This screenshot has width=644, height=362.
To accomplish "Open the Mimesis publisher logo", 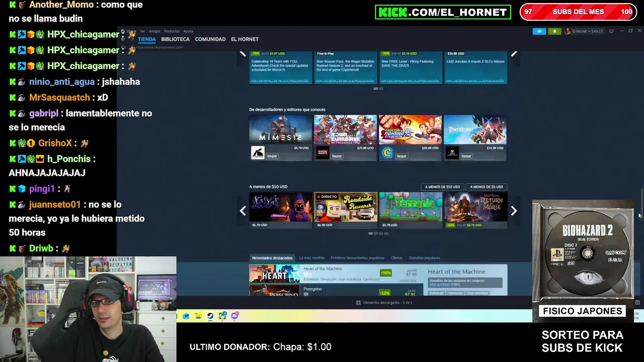I will (258, 153).
